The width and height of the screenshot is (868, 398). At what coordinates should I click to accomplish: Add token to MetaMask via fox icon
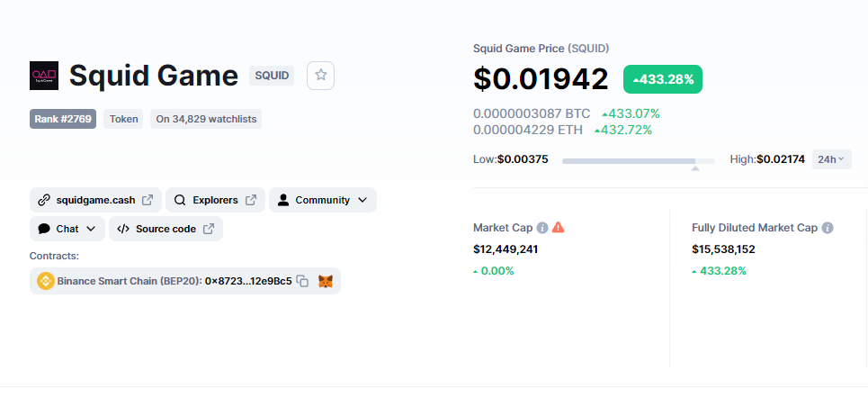pyautogui.click(x=326, y=281)
